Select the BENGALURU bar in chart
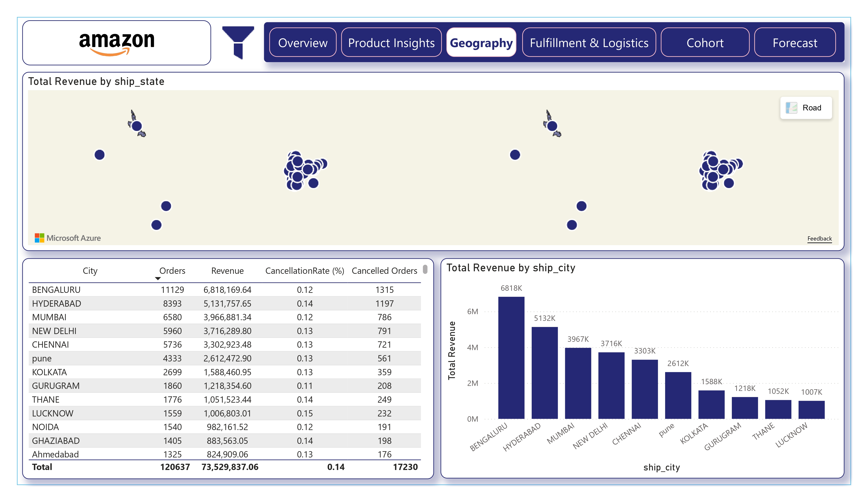 511,358
